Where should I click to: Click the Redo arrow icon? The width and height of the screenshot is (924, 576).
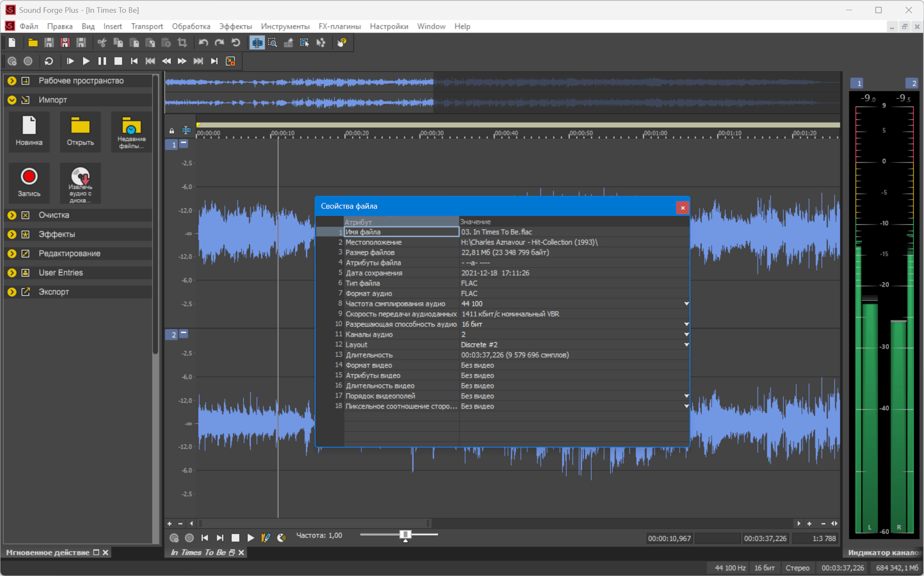click(219, 43)
